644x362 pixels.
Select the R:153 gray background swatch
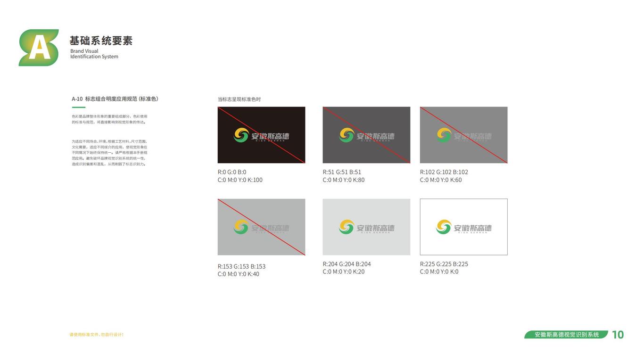point(262,227)
